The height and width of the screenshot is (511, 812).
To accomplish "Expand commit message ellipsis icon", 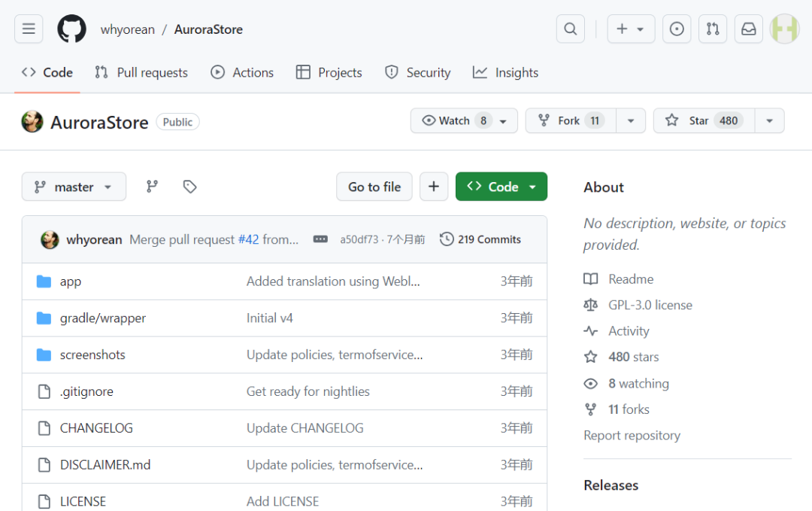I will coord(320,239).
